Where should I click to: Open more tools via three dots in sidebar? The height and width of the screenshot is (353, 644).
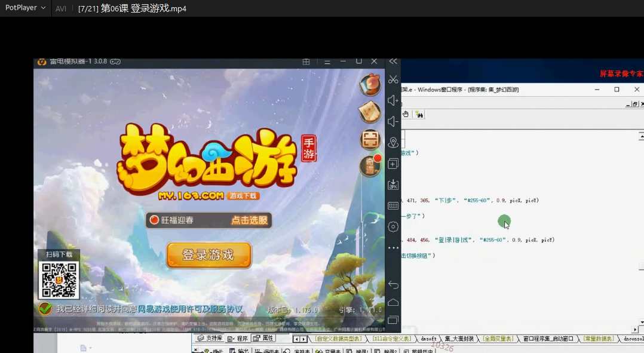tap(393, 247)
